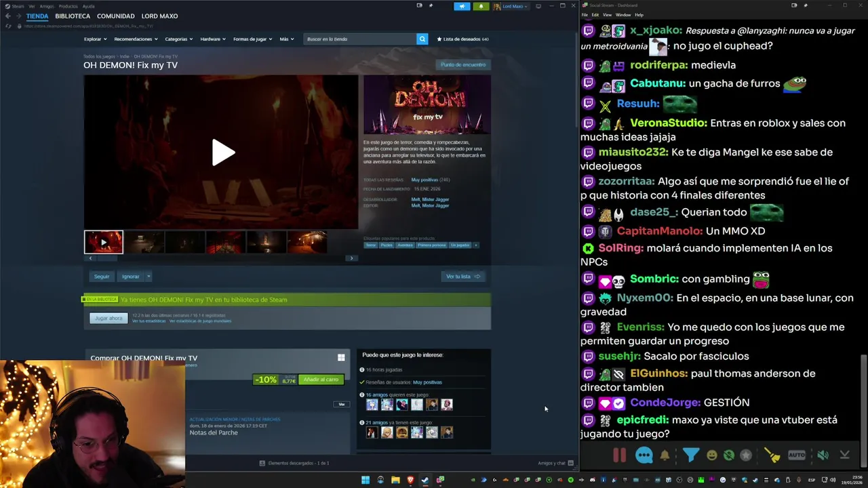Toggle Ignorar button for the game

(130, 277)
